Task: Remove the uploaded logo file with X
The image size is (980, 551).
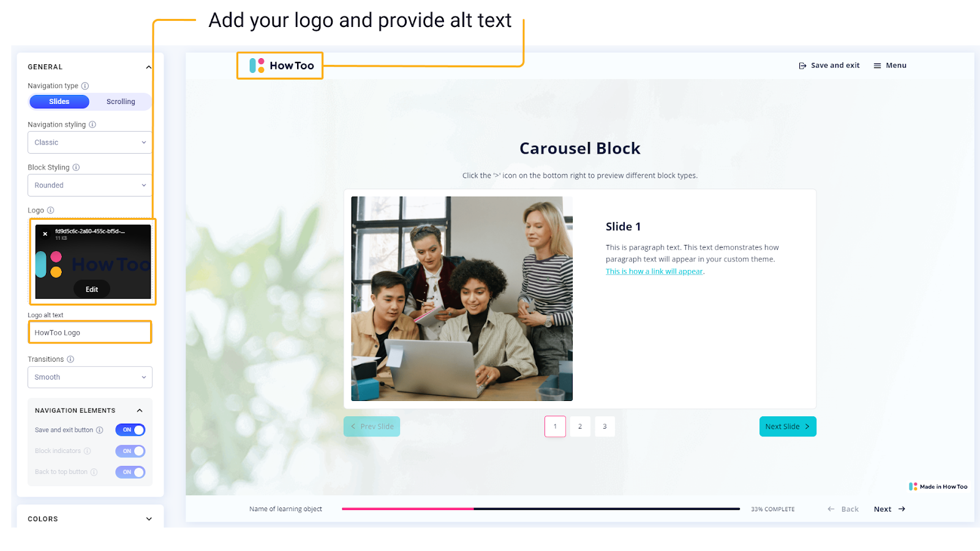Action: point(45,234)
